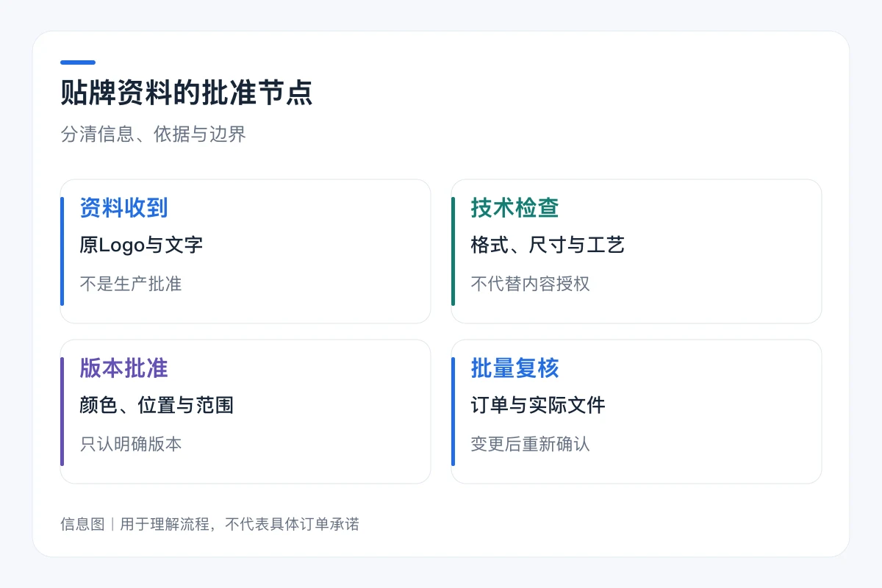This screenshot has height=588, width=882.
Task: Click the note 变更后重新确认
Action: pyautogui.click(x=531, y=444)
